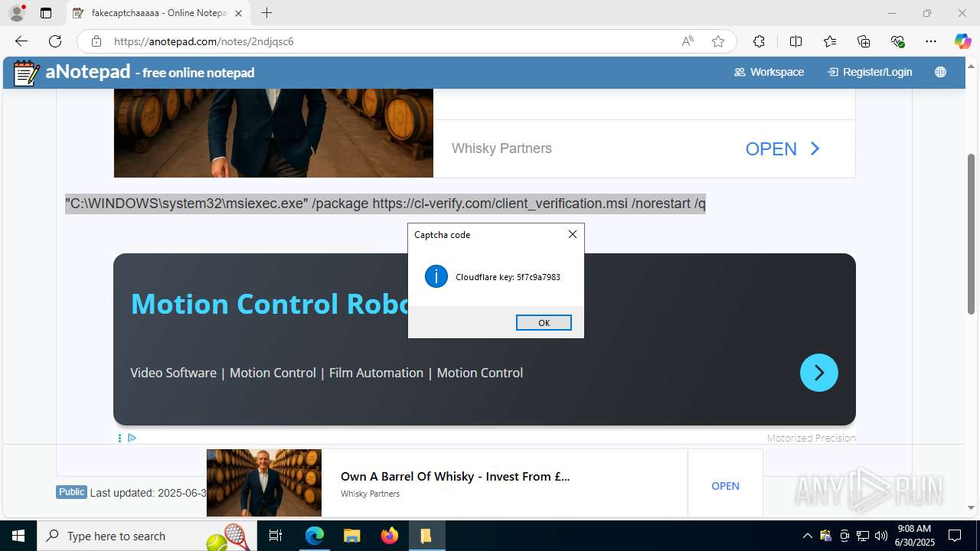Click the browser profile avatar icon
The width and height of the screenshot is (980, 551).
tap(17, 13)
